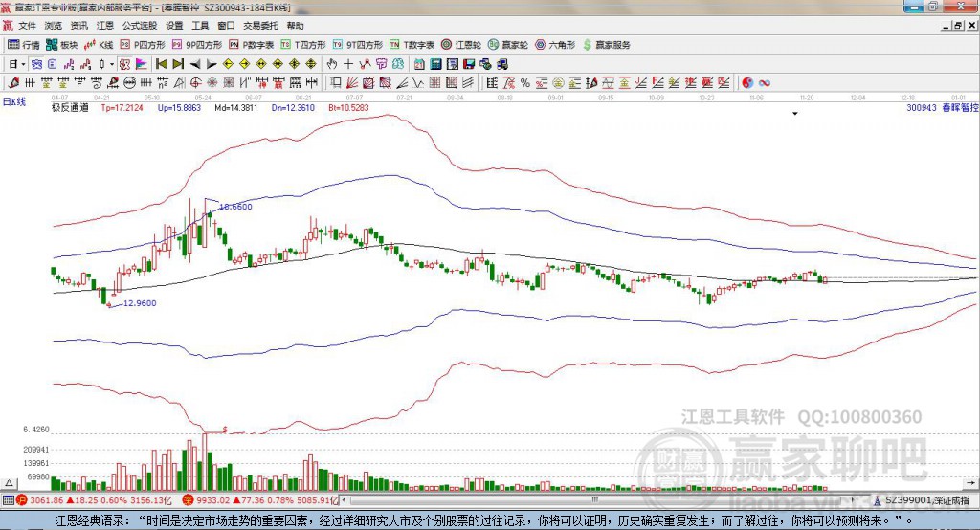Click the infinity loop icon
This screenshot has height=530, width=980.
[x=765, y=82]
